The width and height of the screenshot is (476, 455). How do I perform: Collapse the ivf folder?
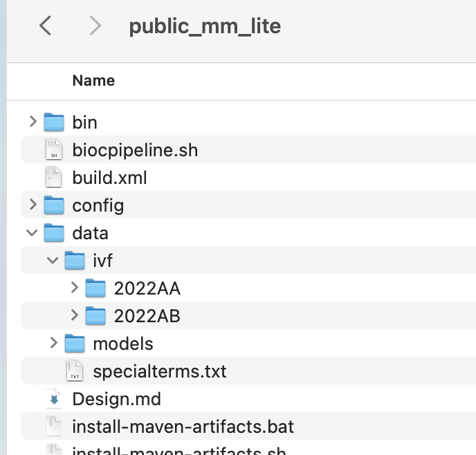click(x=53, y=260)
